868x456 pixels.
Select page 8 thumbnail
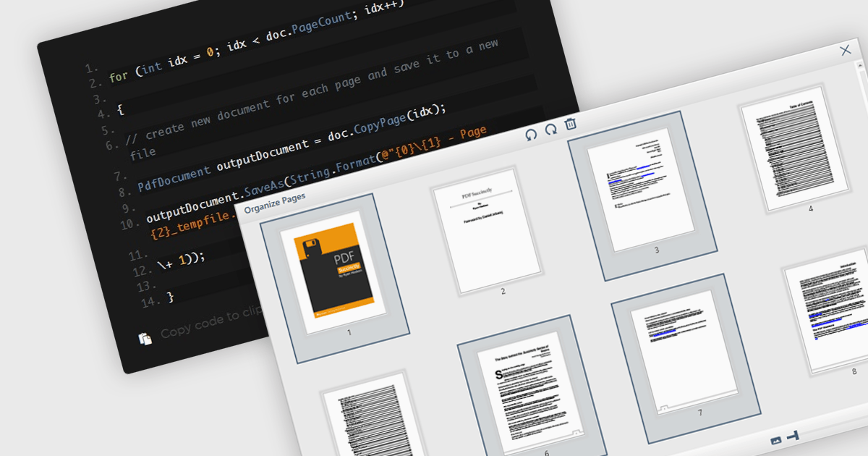click(829, 311)
